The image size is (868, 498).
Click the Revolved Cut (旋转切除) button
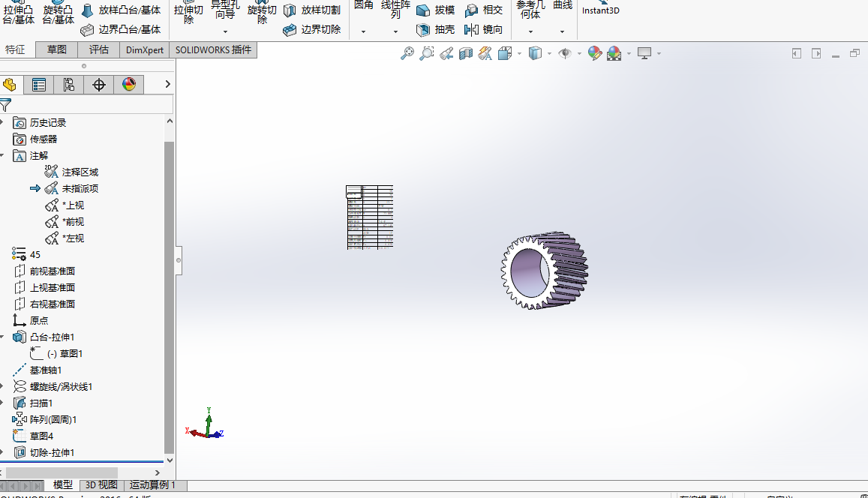point(262,13)
